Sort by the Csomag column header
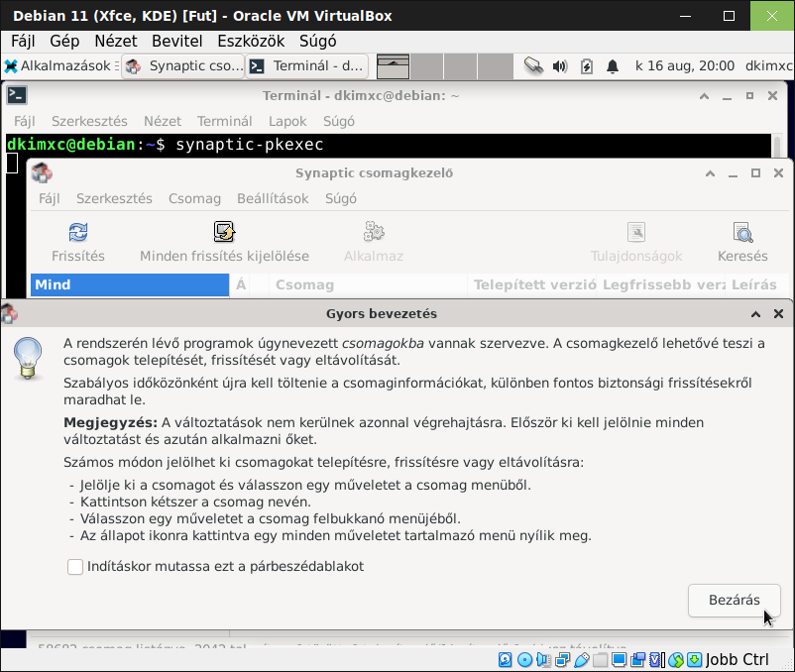 [x=368, y=284]
